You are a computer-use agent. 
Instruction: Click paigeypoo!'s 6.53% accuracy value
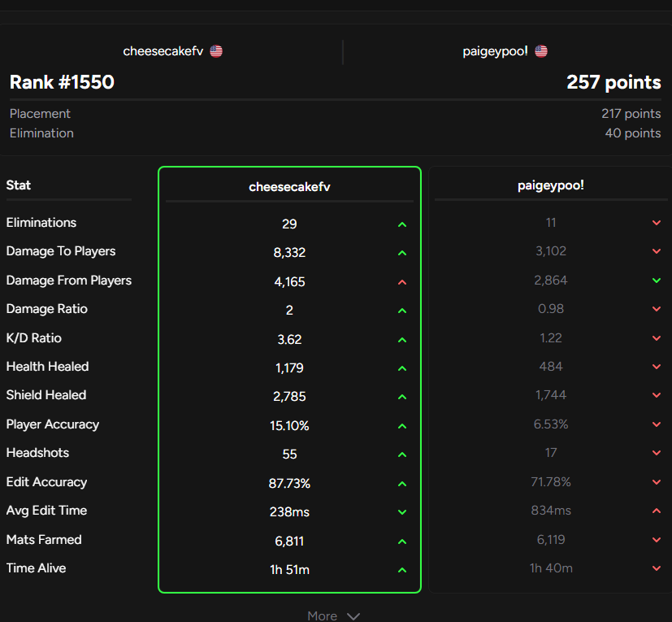pyautogui.click(x=551, y=424)
